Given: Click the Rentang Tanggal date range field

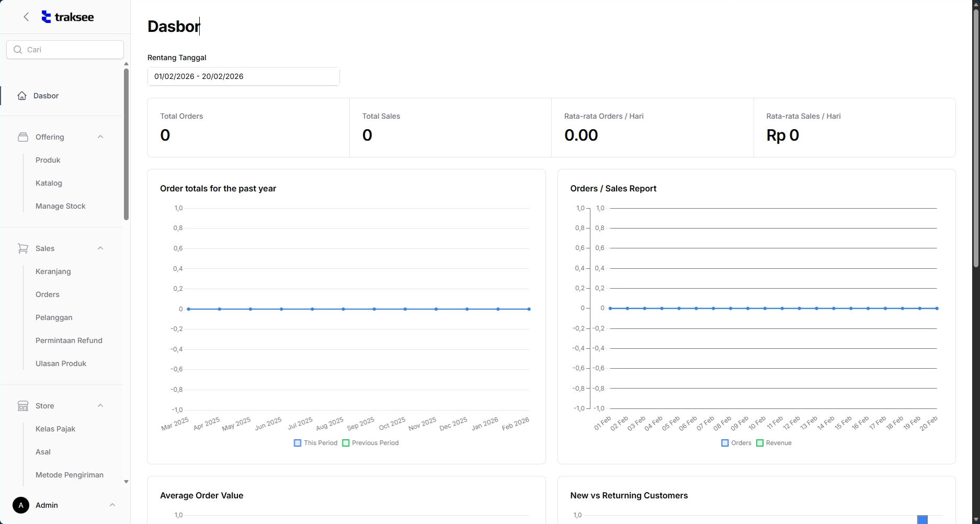Looking at the screenshot, I should 244,76.
